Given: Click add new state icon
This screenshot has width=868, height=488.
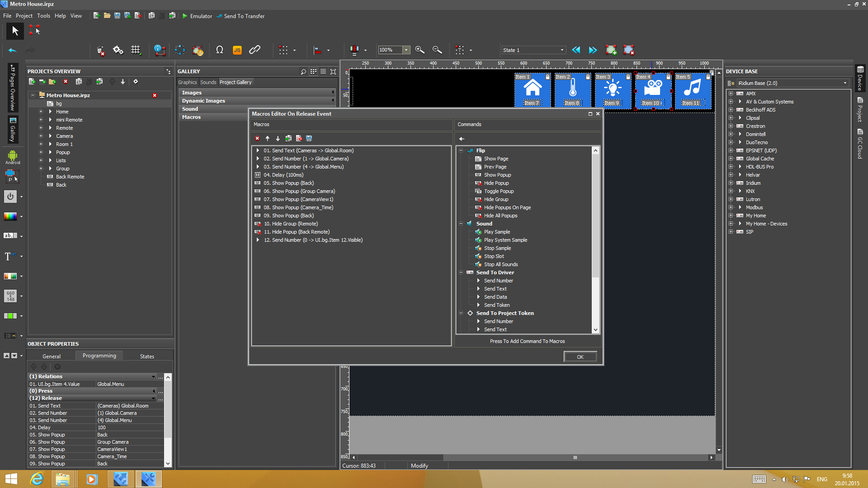Looking at the screenshot, I should (611, 50).
